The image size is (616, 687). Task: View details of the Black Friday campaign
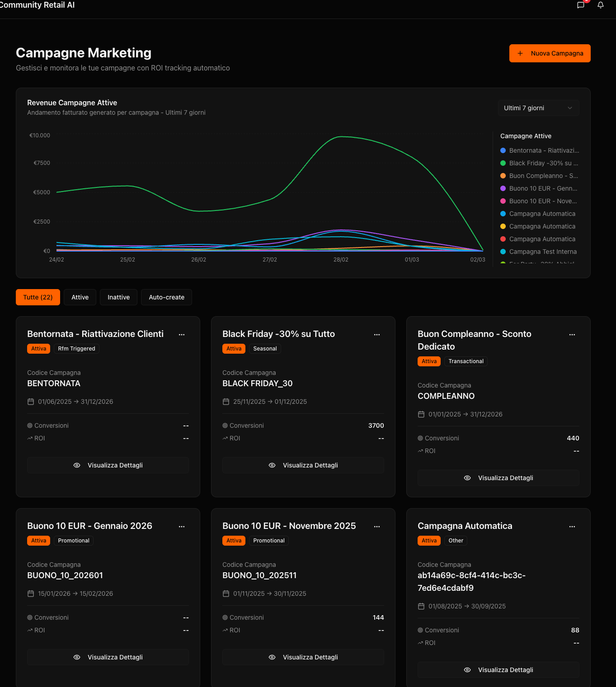click(x=303, y=465)
